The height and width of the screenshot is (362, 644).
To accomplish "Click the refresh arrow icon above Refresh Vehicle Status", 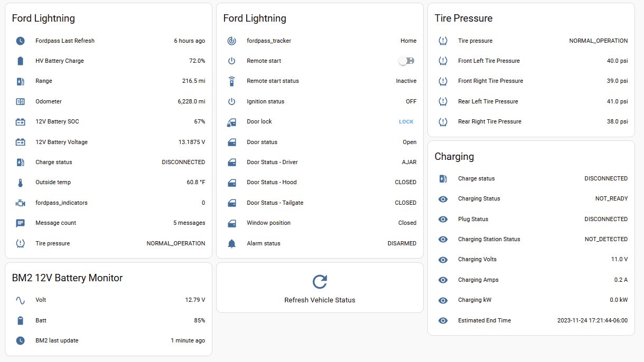I will [x=320, y=282].
